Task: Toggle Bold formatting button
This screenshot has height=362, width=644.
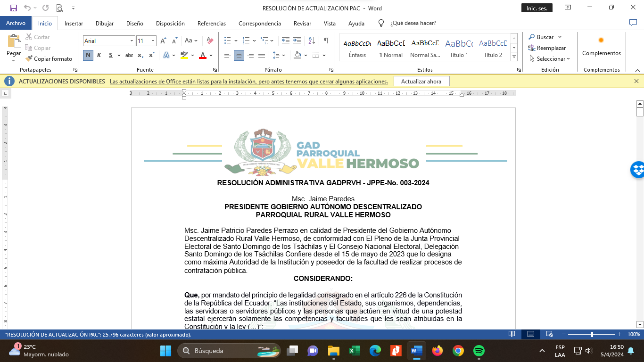Action: pyautogui.click(x=88, y=56)
